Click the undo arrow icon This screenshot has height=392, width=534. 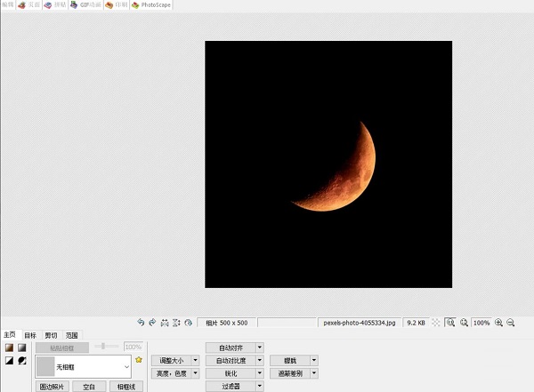141,323
